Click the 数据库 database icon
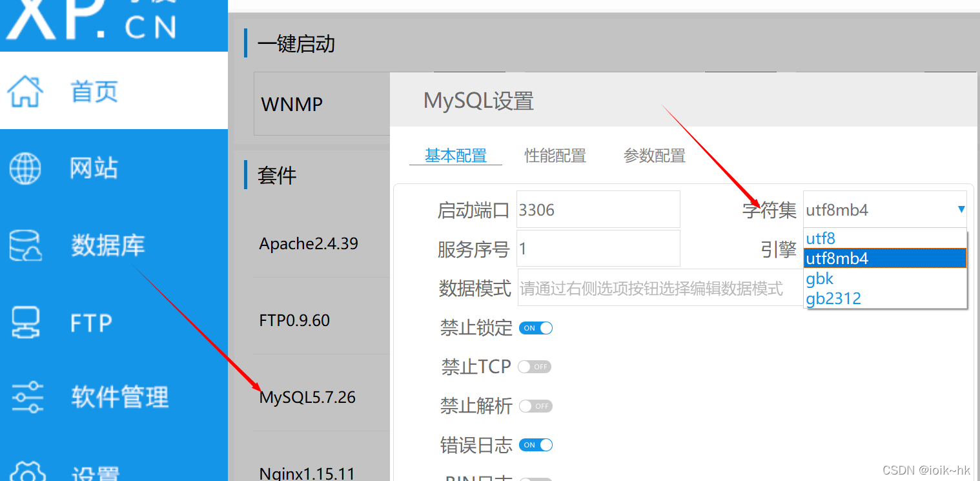Image resolution: width=980 pixels, height=481 pixels. (25, 245)
